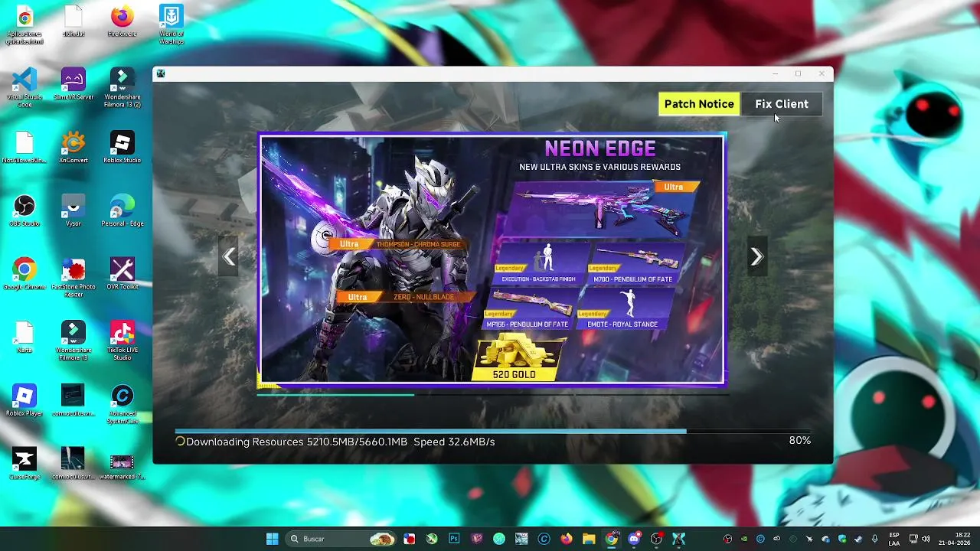Show previous banner with left arrow

point(229,257)
